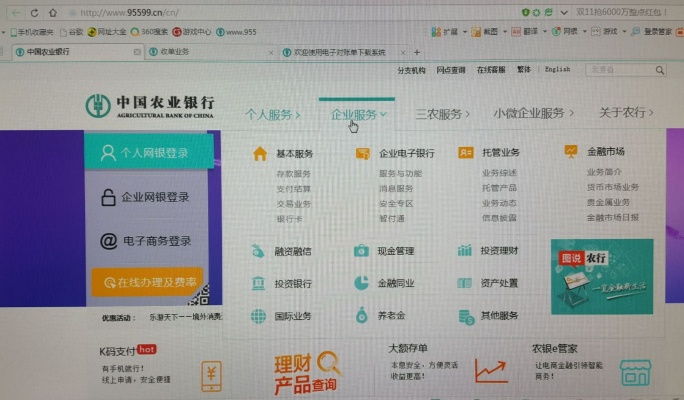Screen dimensions: 684x400
Task: Open the 在线客服 link
Action: [491, 70]
